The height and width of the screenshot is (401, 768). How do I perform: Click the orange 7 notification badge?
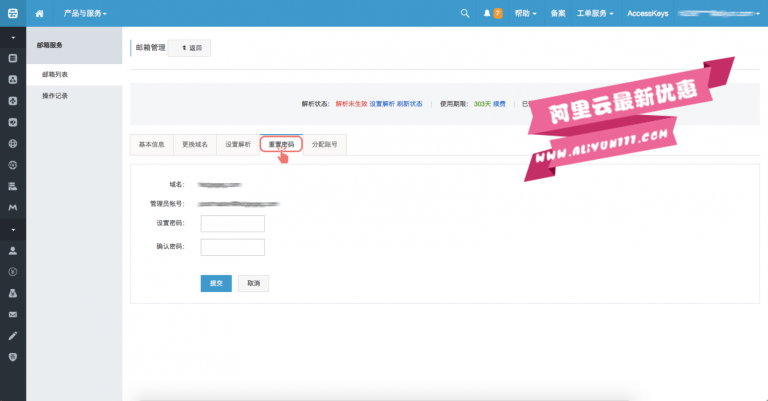pos(498,13)
